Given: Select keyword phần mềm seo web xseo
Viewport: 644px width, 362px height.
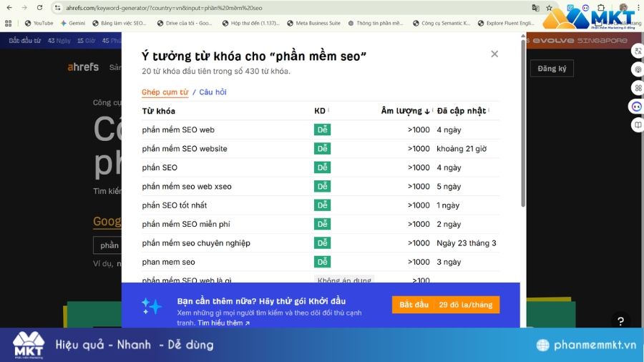Looking at the screenshot, I should [x=187, y=186].
